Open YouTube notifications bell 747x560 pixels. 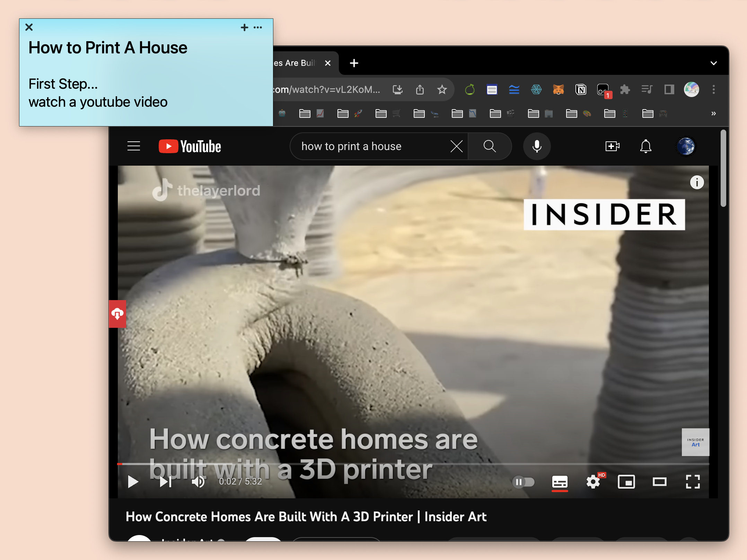pos(646,146)
